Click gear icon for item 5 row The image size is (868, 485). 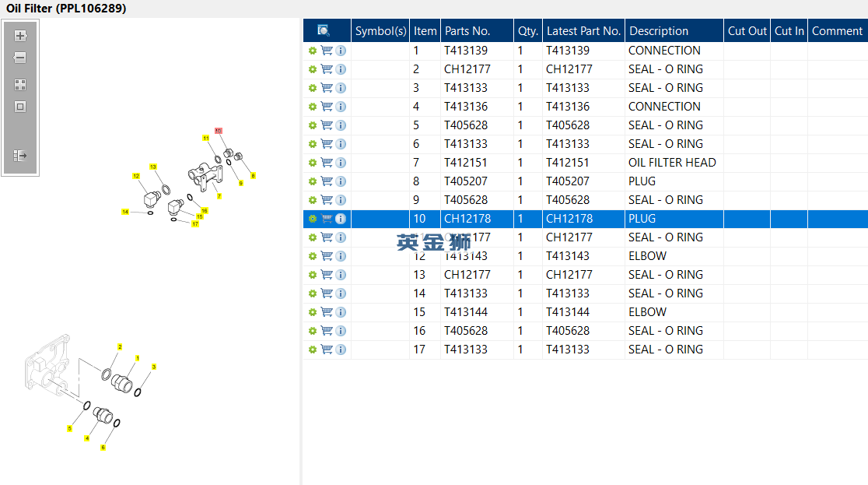[312, 125]
